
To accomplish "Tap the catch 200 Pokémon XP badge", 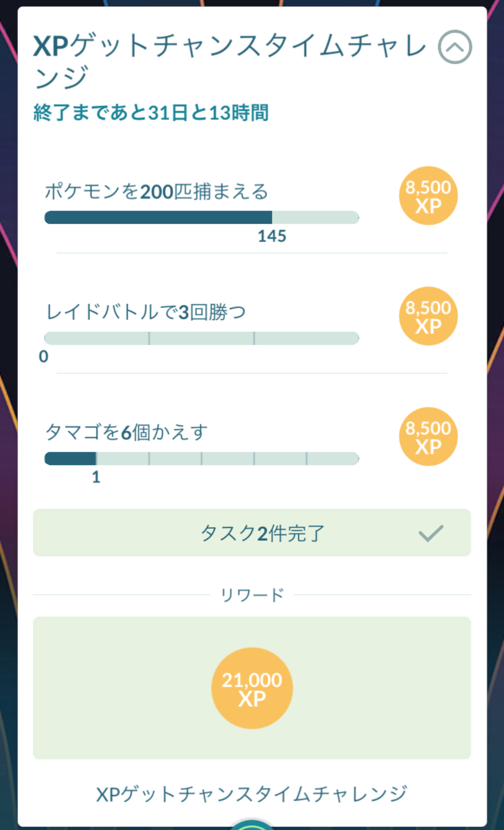I will click(428, 196).
